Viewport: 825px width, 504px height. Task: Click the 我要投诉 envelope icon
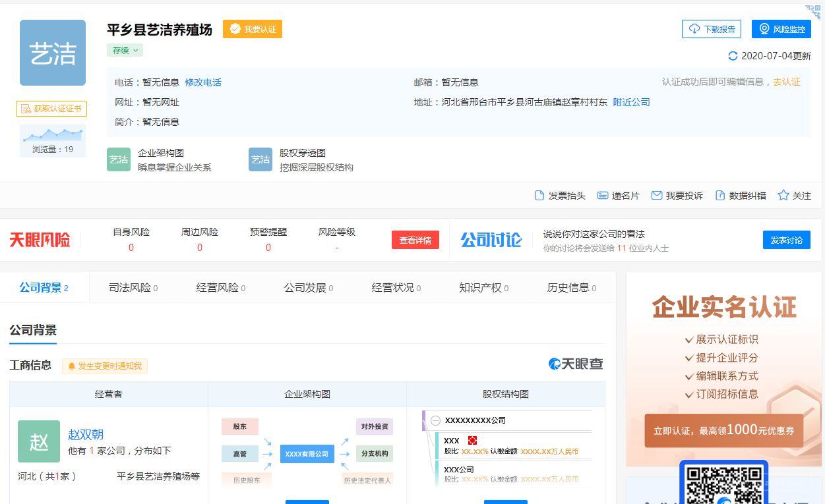click(x=657, y=196)
